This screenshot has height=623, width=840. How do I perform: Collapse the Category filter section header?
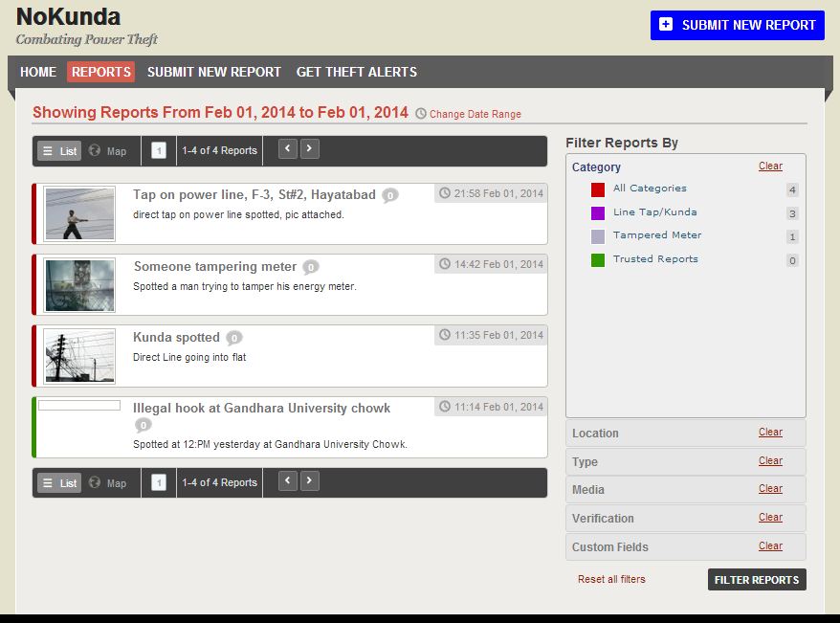pos(596,167)
